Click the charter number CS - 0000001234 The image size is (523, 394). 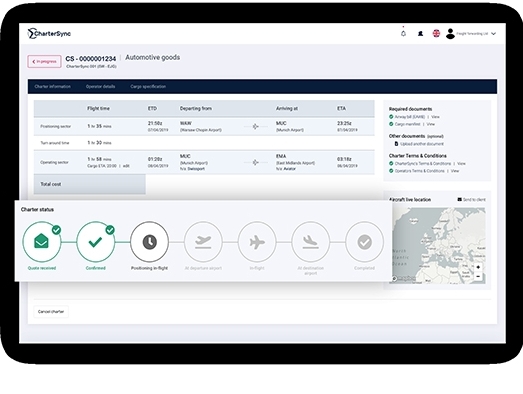91,59
